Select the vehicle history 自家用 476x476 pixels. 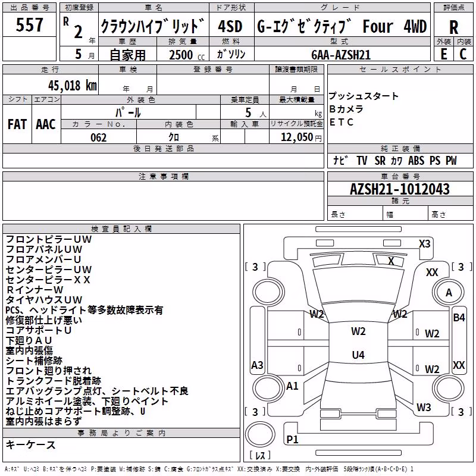127,55
